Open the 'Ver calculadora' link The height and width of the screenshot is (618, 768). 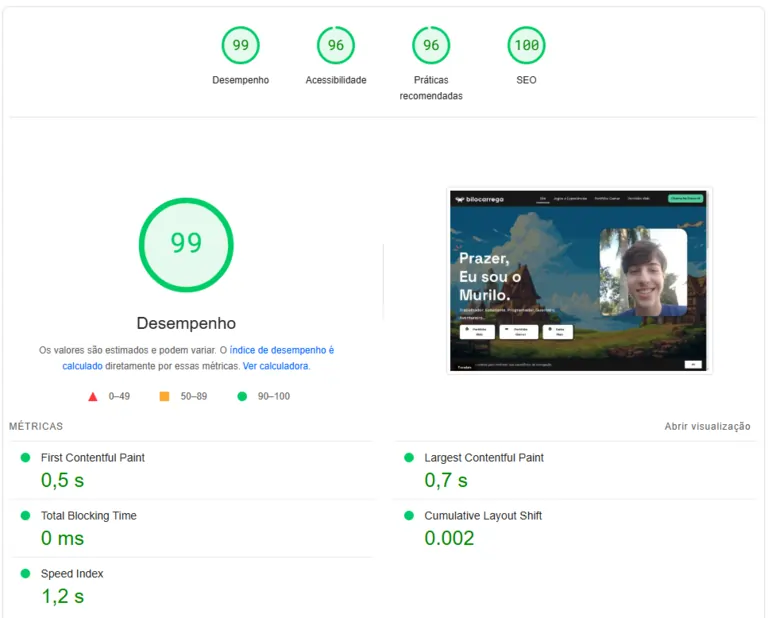pyautogui.click(x=276, y=366)
